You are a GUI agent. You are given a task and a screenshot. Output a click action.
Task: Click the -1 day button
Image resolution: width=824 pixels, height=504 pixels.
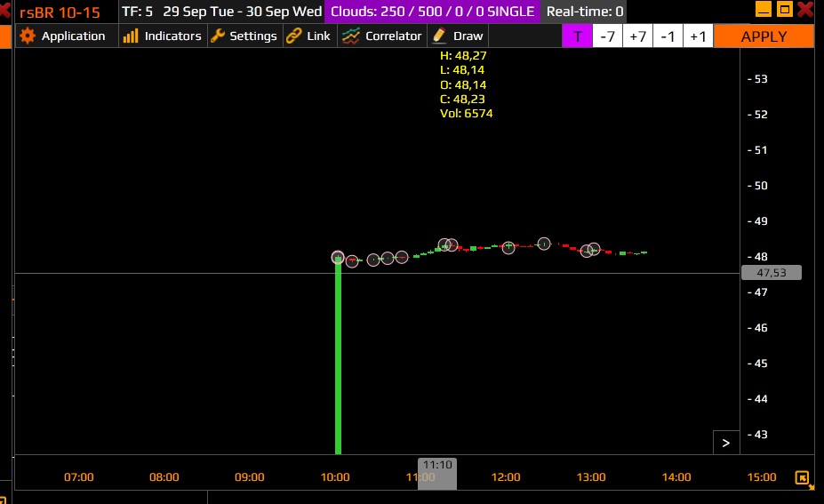(668, 36)
